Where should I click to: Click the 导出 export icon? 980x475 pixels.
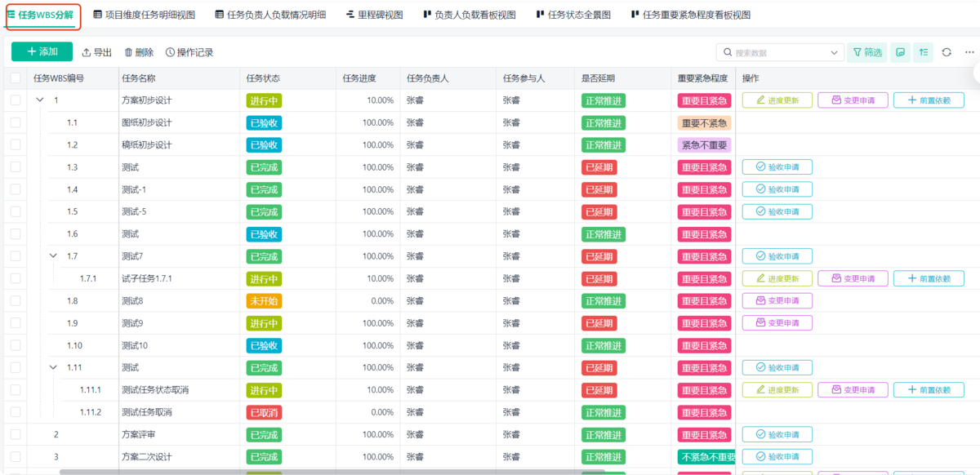tap(87, 52)
